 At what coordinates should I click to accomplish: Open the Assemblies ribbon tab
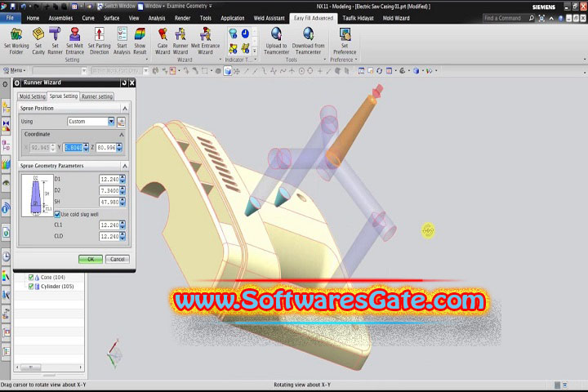click(60, 18)
